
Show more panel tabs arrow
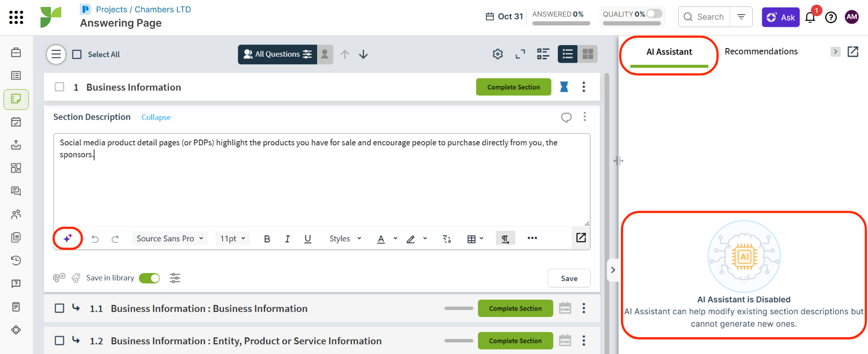tap(835, 51)
